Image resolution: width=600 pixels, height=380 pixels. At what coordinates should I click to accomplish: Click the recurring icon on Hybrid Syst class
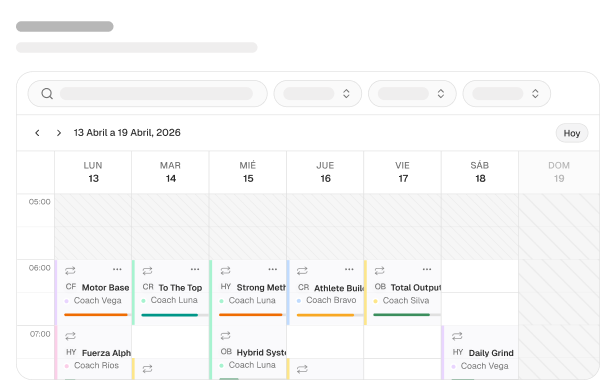click(x=225, y=336)
